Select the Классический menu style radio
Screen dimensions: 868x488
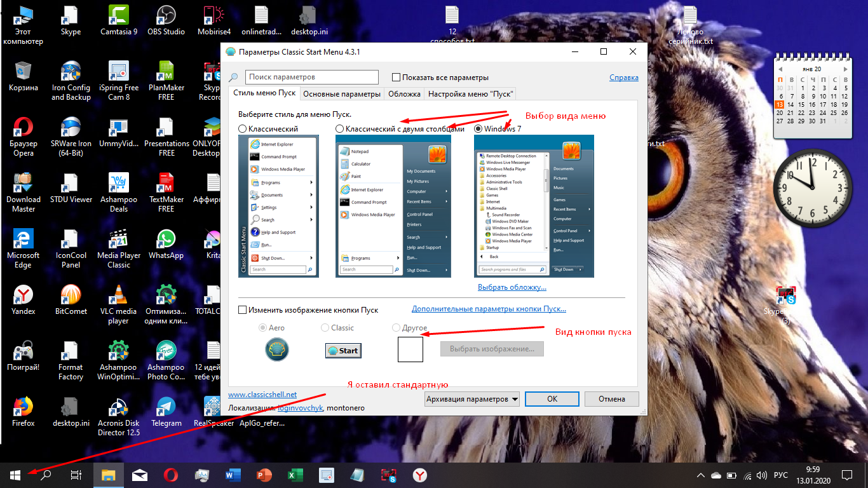point(243,128)
